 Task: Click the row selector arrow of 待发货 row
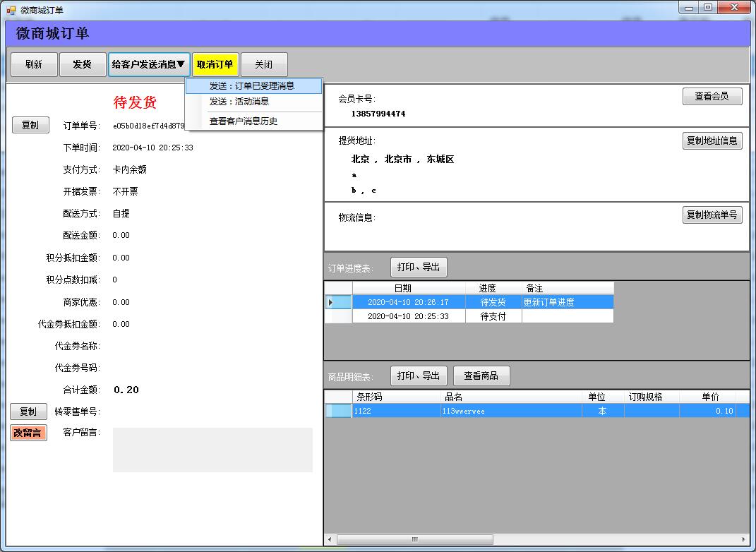tap(338, 302)
